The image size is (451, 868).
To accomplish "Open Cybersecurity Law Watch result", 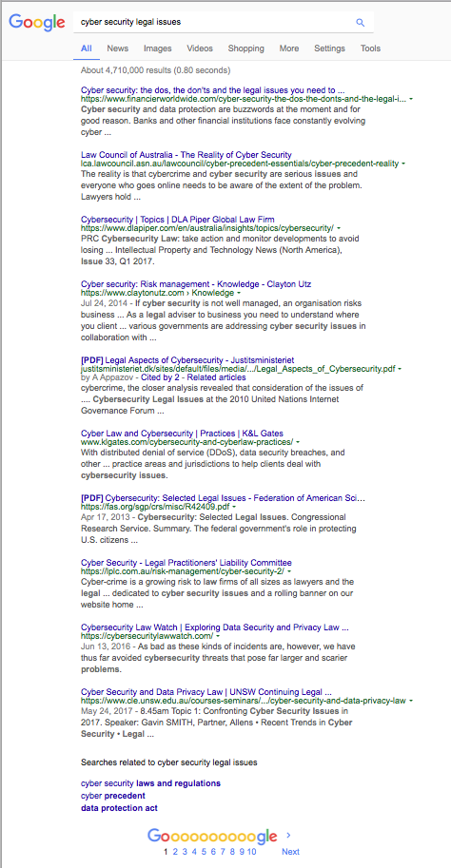I will pos(214,627).
